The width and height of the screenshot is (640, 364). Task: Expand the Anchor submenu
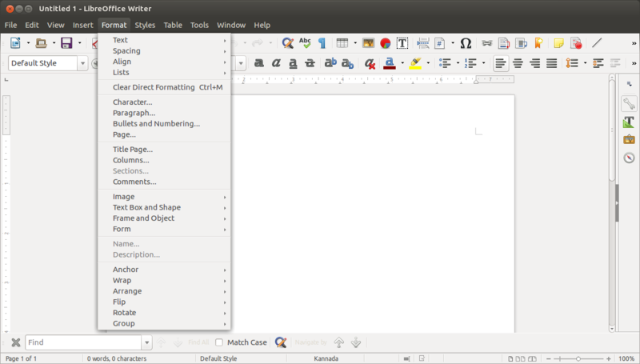(x=164, y=270)
